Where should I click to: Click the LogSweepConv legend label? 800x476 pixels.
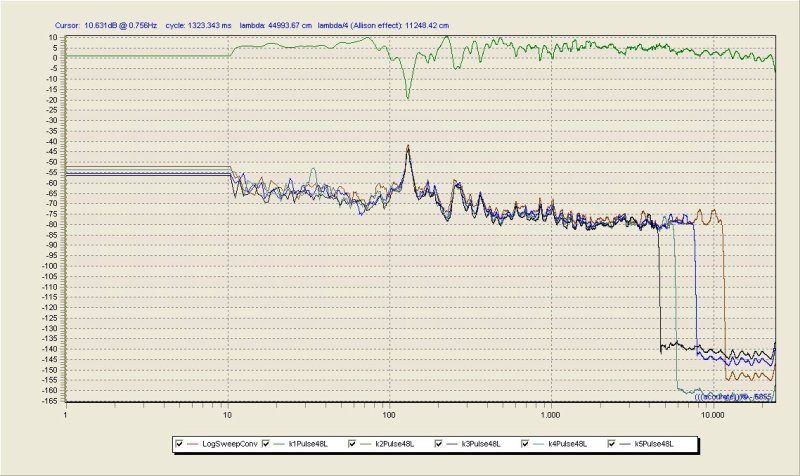[230, 444]
